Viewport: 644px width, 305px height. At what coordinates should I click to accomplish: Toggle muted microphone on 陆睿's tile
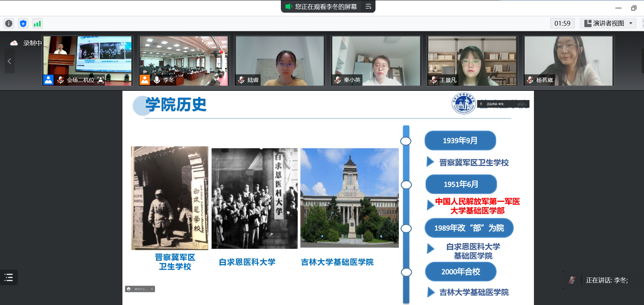[x=241, y=80]
